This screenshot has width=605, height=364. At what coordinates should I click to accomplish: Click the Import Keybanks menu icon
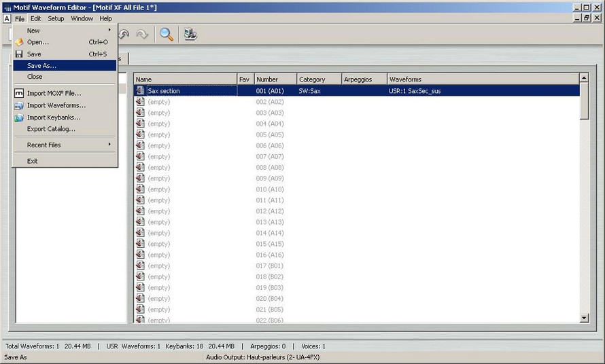[x=19, y=117]
